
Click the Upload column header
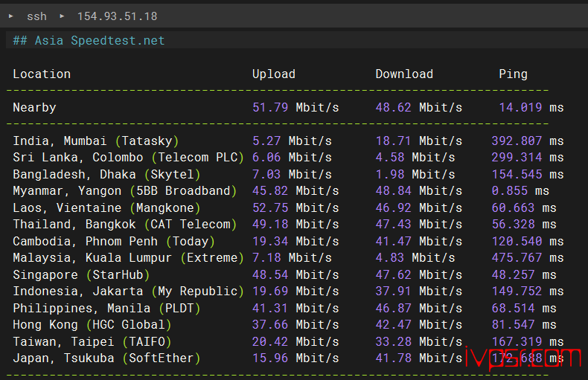[274, 74]
